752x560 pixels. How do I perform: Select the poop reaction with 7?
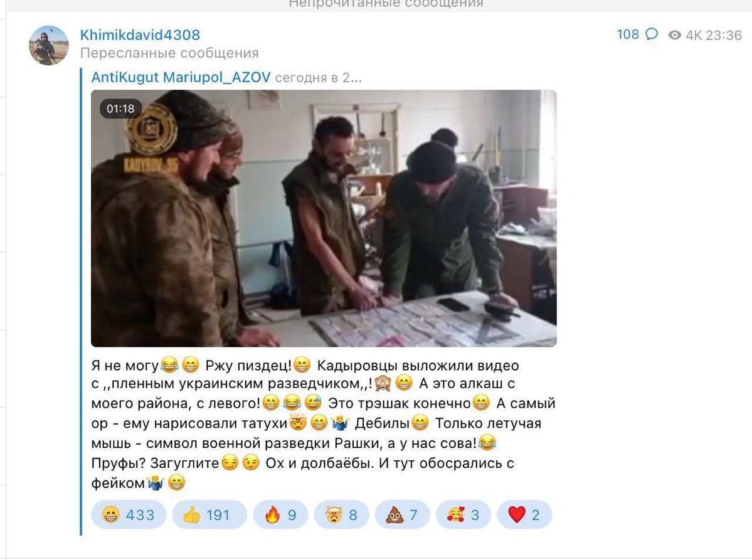tap(403, 514)
